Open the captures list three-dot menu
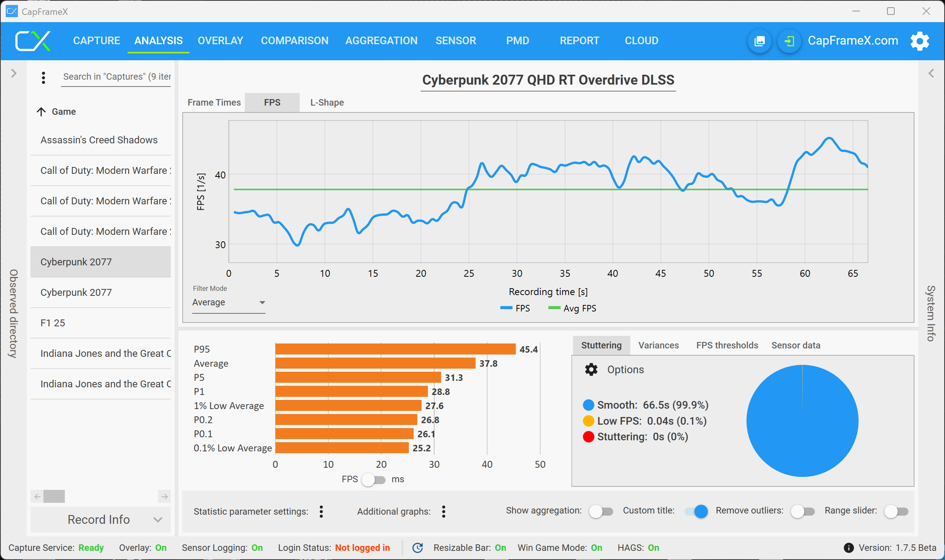 43,77
